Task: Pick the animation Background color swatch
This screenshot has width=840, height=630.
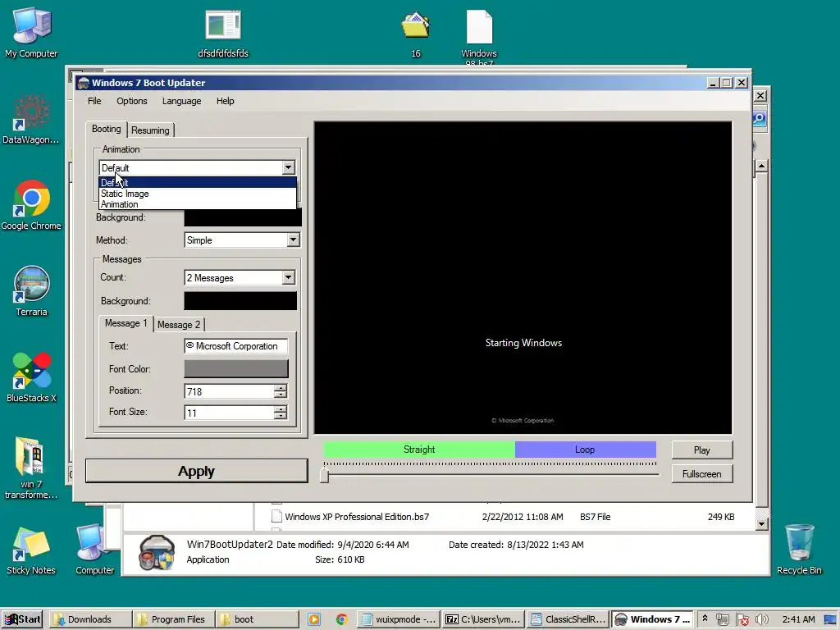Action: click(243, 217)
